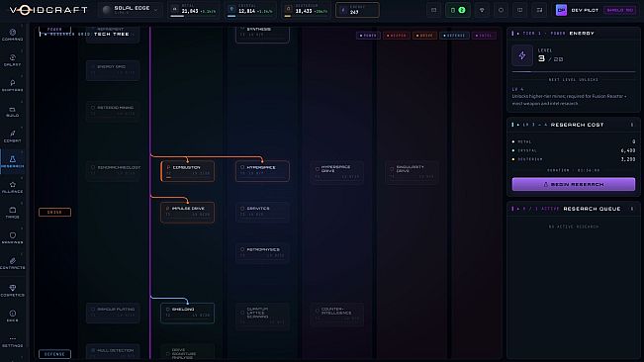Go to the Build sidebar icon

12,111
